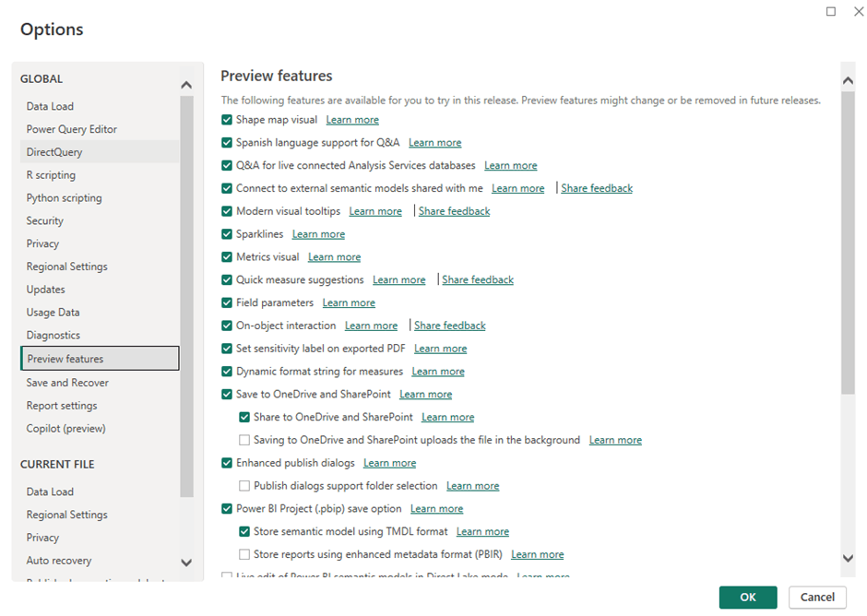This screenshot has height=616, width=867.
Task: Click the preview features scroll-down arrow
Action: 848,558
